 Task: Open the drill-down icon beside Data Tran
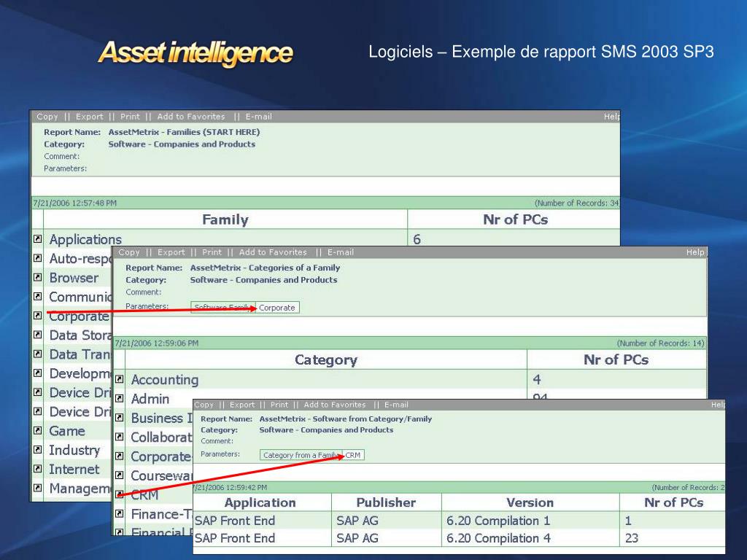click(x=38, y=354)
